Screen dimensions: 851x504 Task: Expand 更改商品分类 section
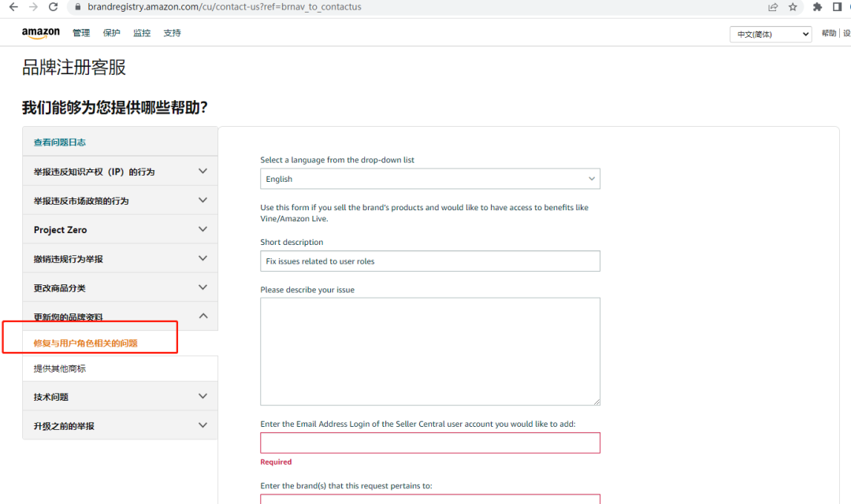coord(120,287)
